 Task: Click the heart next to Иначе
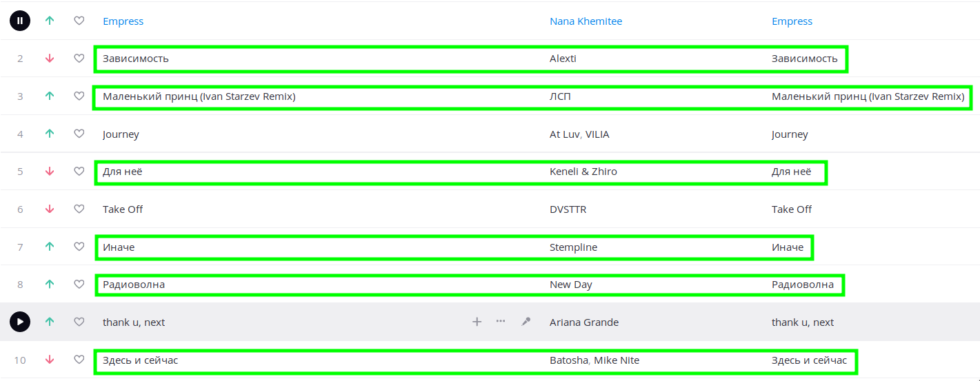[79, 246]
